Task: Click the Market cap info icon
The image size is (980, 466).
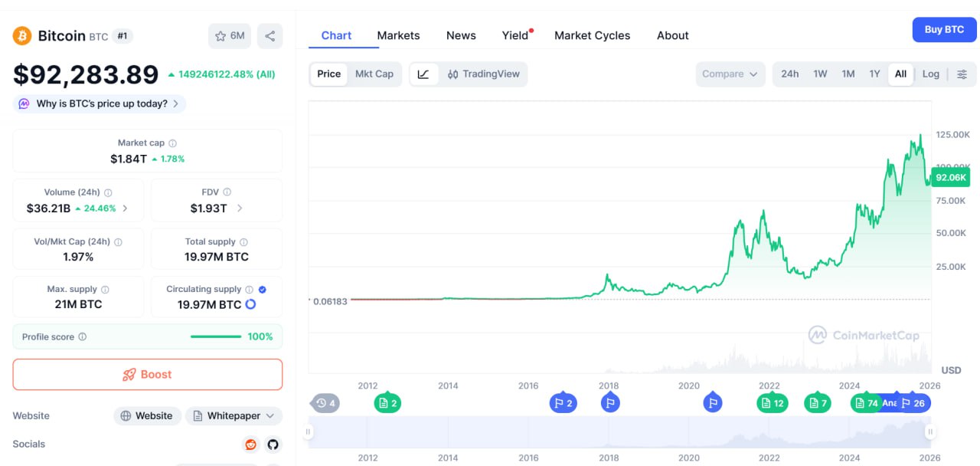Action: 172,143
